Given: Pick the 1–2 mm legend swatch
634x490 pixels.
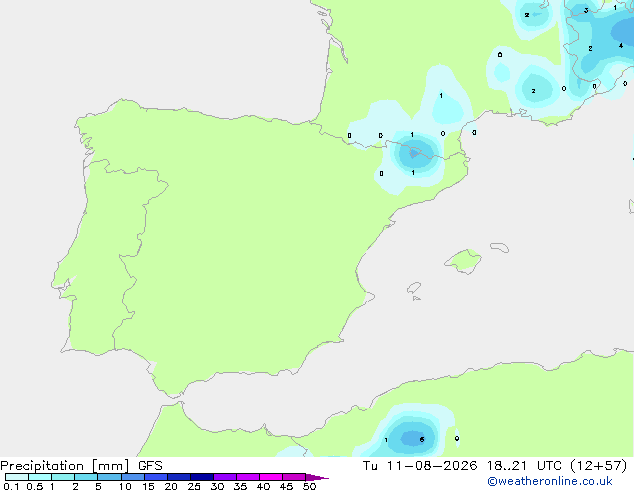Looking at the screenshot, I should coord(63,477).
